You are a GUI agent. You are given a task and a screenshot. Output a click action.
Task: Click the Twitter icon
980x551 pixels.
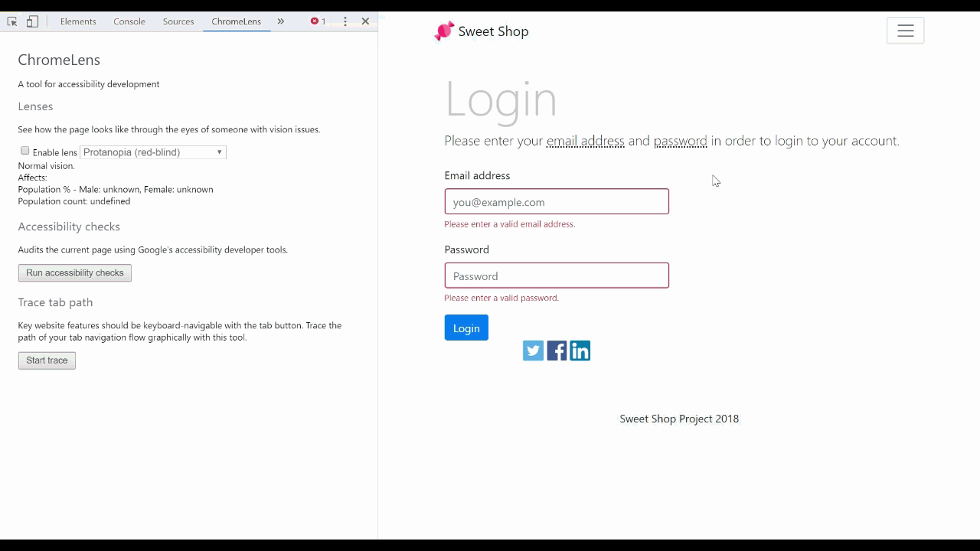pyautogui.click(x=533, y=350)
